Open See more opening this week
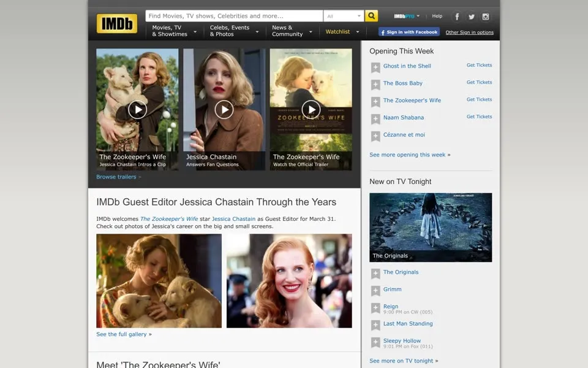Viewport: 588px width, 368px height. point(407,155)
